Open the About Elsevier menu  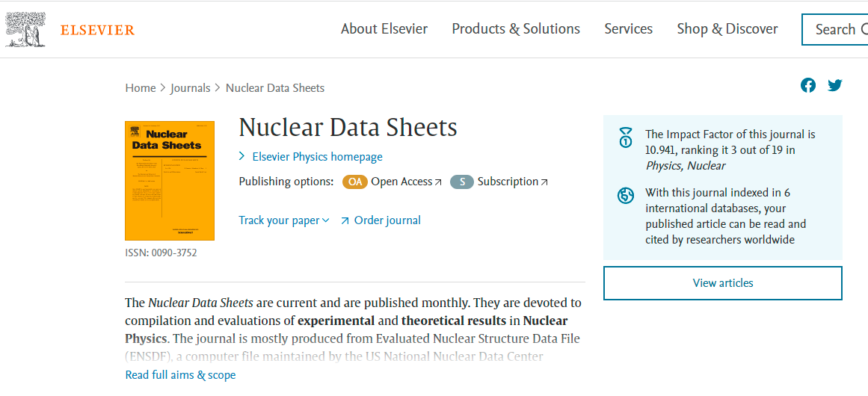[x=384, y=29]
